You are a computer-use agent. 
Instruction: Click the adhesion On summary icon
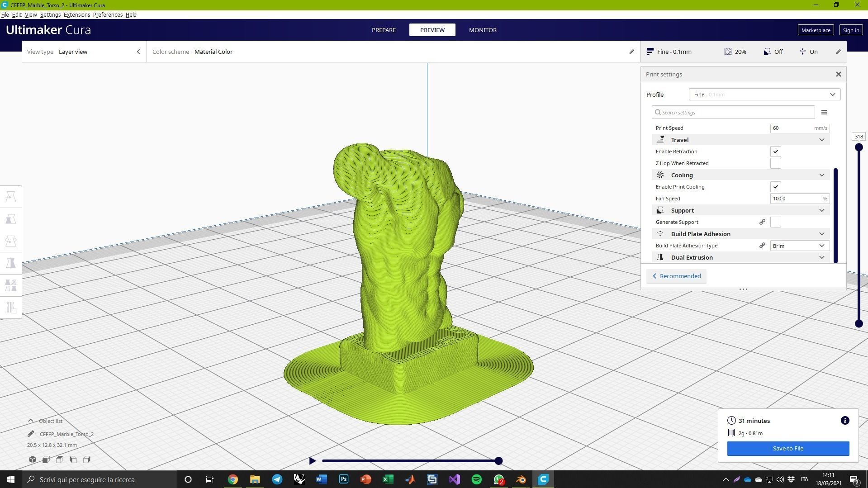(x=802, y=52)
